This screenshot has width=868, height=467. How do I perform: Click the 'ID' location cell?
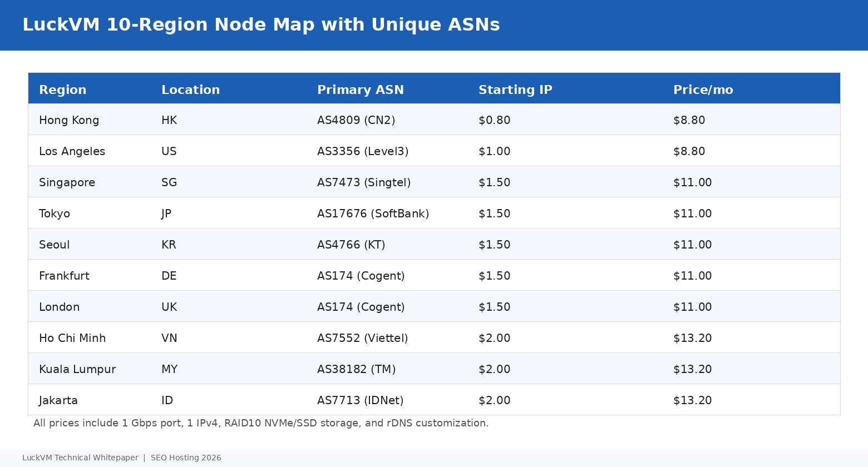(167, 400)
